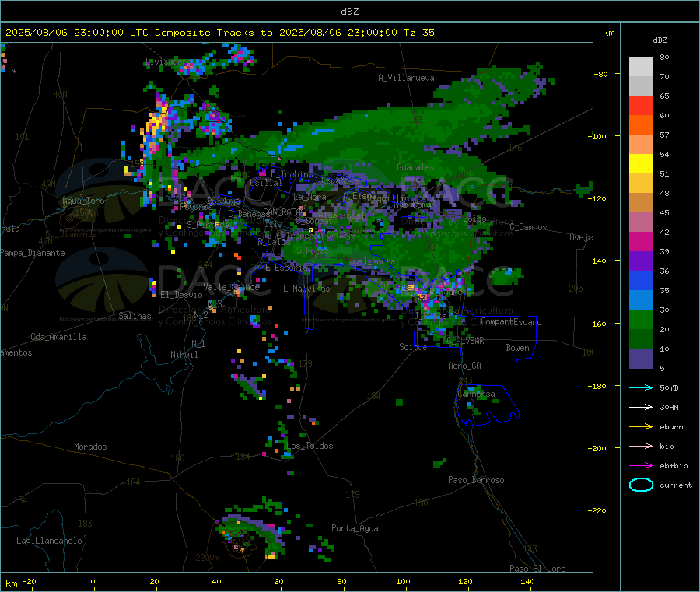This screenshot has height=592, width=700.
Task: Select the 10 dBZ slate purple swatch
Action: click(x=641, y=359)
